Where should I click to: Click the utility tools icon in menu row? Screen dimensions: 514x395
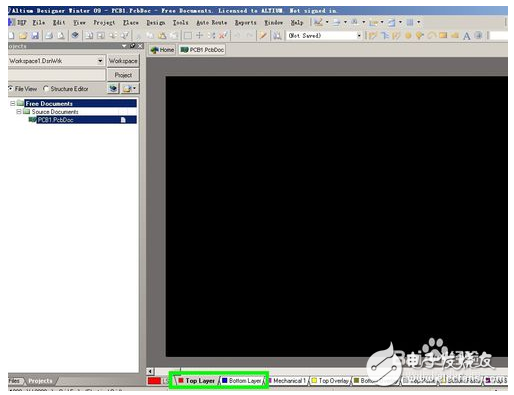318,22
